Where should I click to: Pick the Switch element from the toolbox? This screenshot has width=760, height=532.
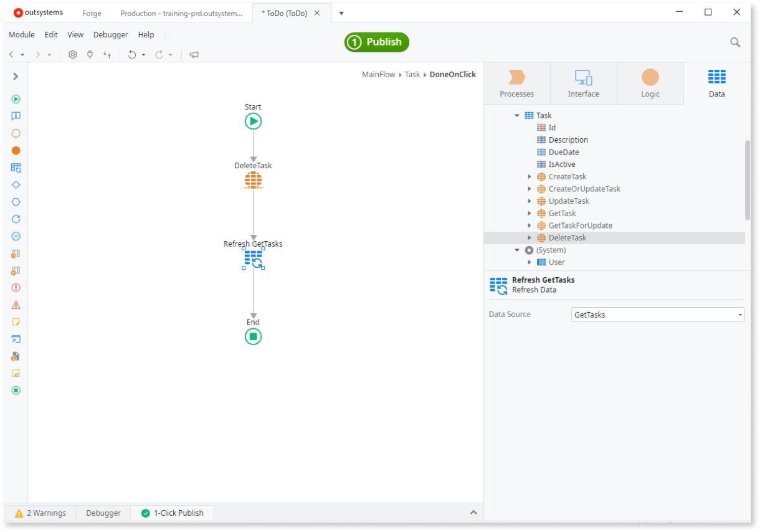click(16, 201)
